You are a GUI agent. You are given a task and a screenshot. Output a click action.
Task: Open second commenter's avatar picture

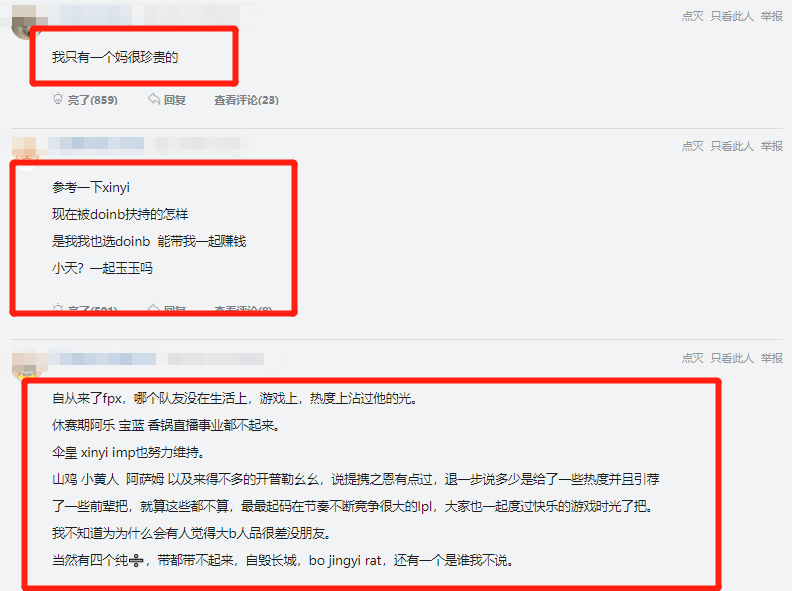pos(25,150)
